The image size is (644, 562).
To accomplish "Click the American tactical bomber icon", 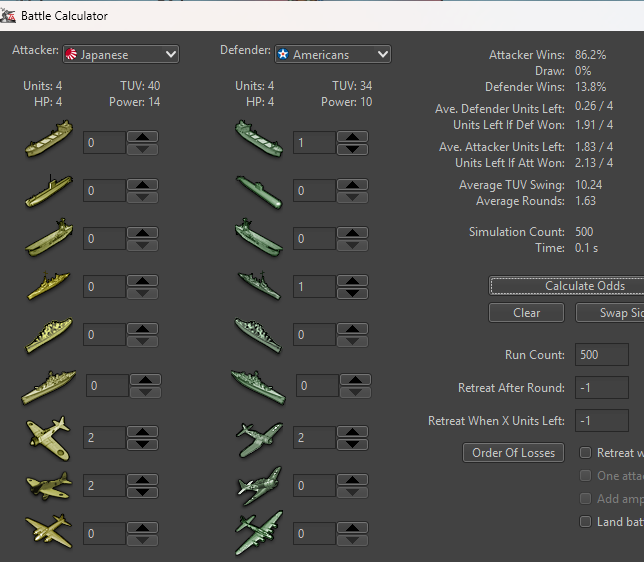I will click(x=260, y=486).
